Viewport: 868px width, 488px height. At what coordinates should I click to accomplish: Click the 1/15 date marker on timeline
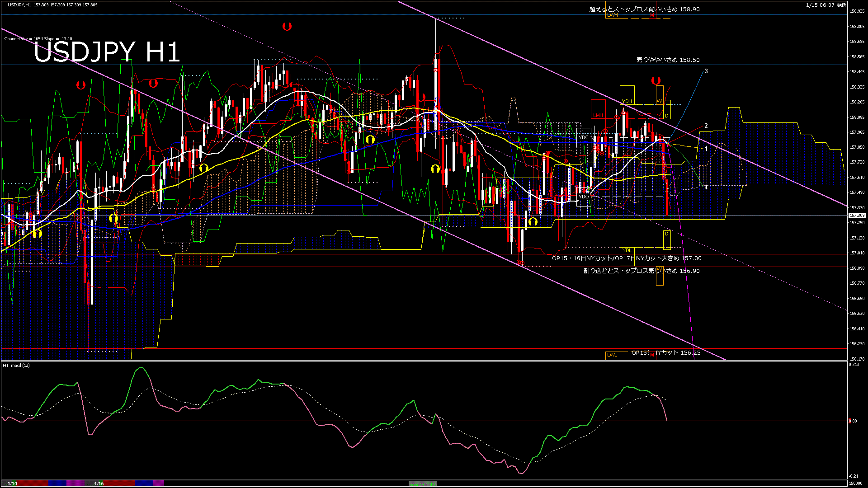tap(99, 483)
